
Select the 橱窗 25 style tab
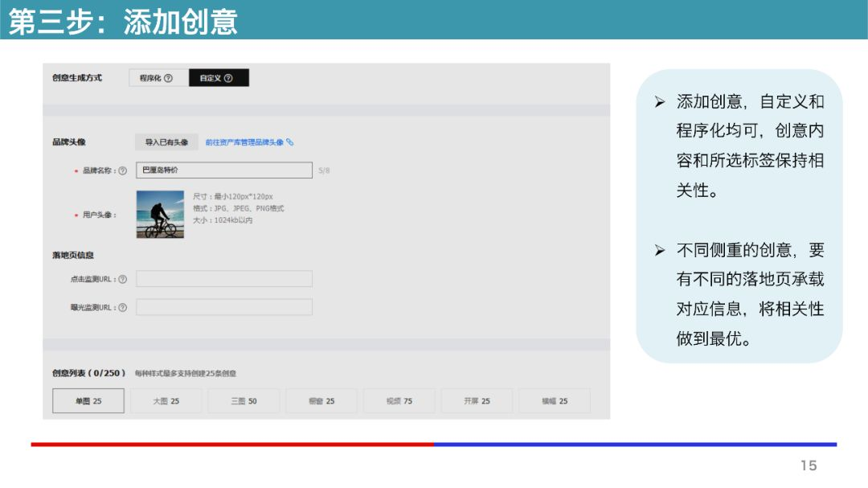coord(321,400)
